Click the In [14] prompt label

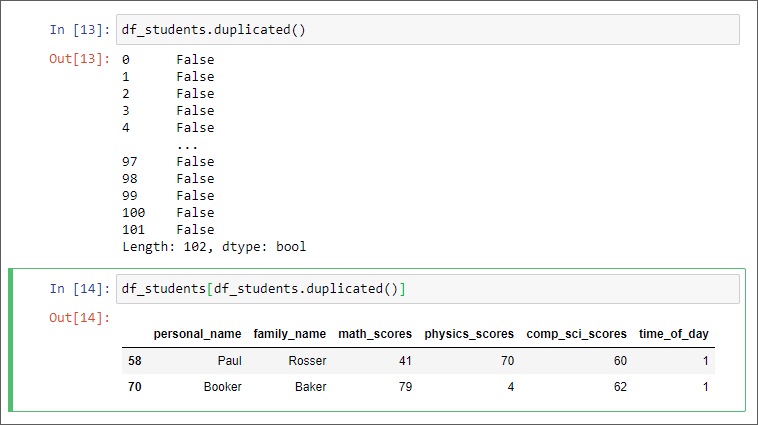(80, 289)
